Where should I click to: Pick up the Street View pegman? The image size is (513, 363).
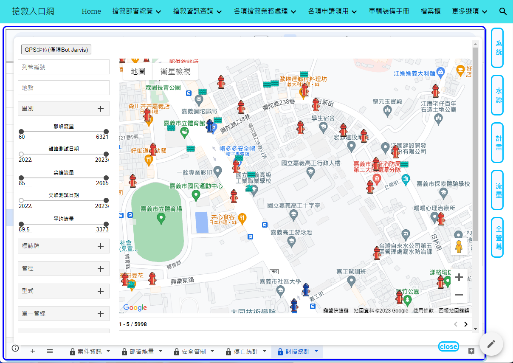[x=459, y=247]
